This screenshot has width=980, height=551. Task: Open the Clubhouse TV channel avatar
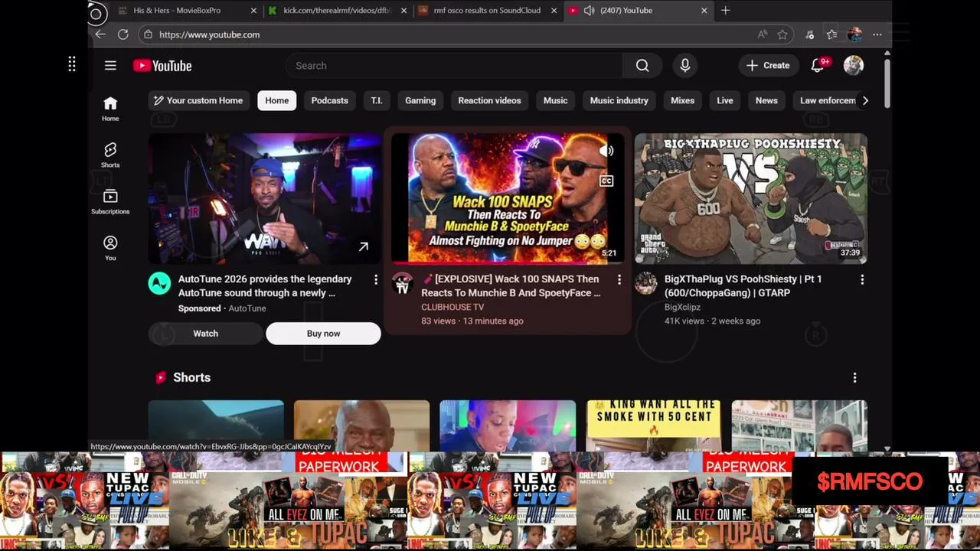click(x=403, y=284)
